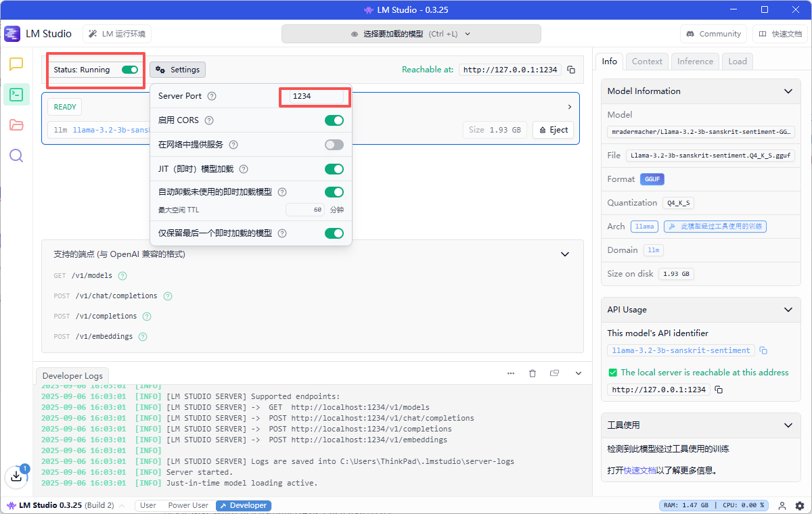
Task: Open the Downloads icon with badge
Action: [16, 477]
